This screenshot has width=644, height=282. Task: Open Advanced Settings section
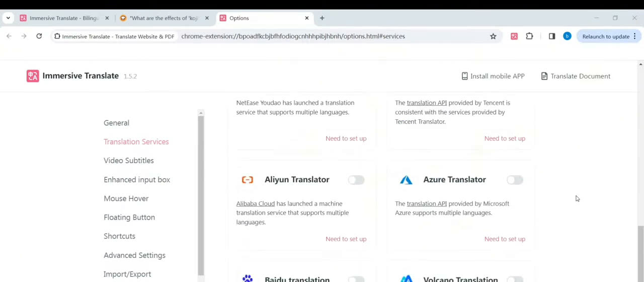click(x=134, y=255)
